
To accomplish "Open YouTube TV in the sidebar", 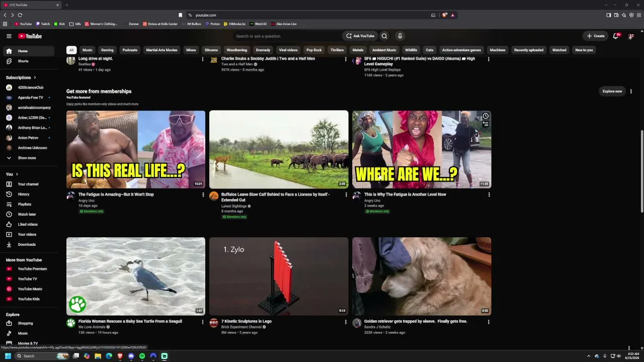I will 27,279.
